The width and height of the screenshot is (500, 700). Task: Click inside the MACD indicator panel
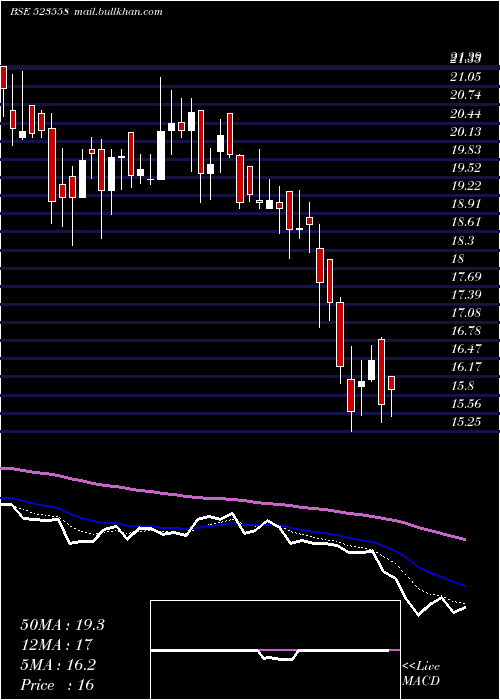(x=275, y=650)
